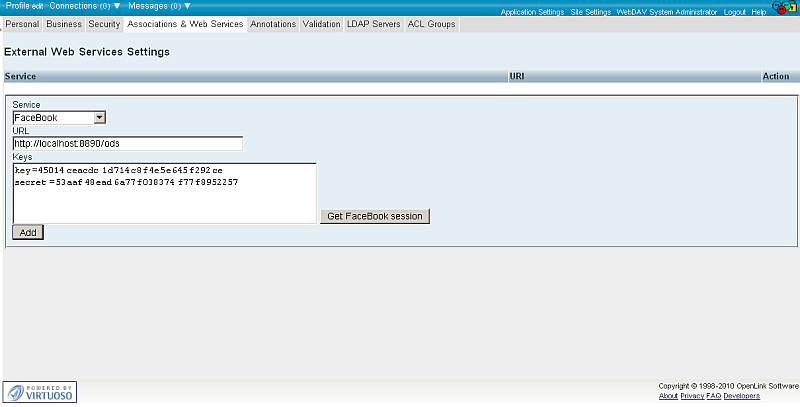Switch to the Personal tab
The width and height of the screenshot is (800, 407).
tap(22, 24)
